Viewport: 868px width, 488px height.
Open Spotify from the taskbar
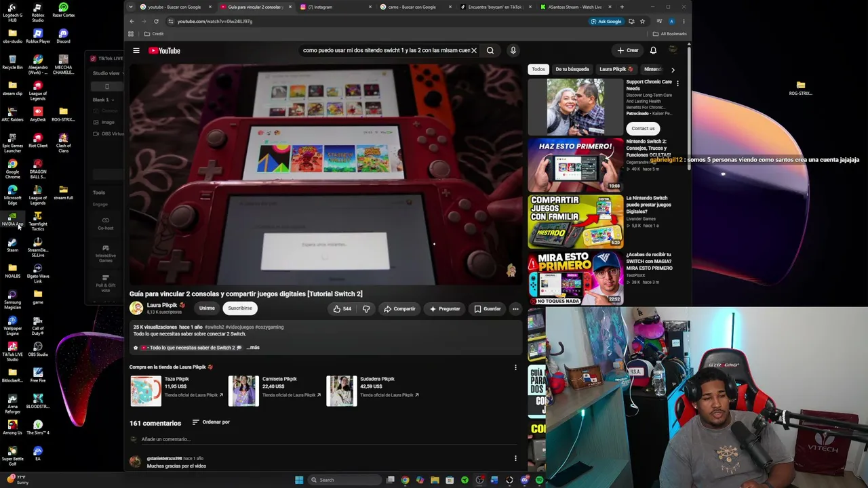point(539,480)
